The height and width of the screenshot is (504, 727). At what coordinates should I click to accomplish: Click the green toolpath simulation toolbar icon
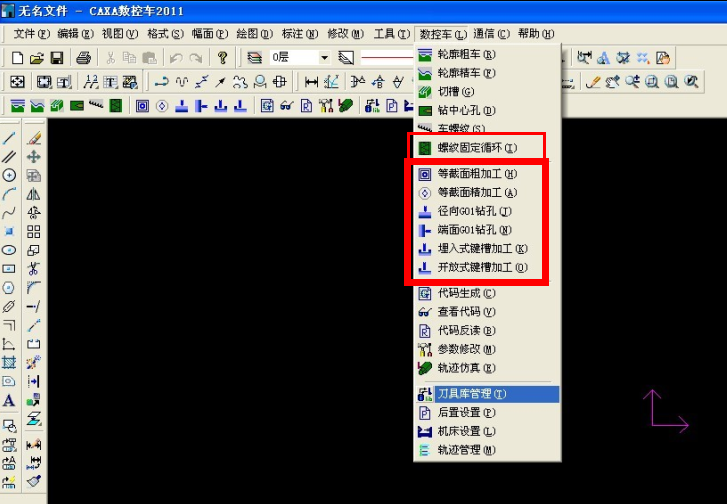(x=345, y=106)
